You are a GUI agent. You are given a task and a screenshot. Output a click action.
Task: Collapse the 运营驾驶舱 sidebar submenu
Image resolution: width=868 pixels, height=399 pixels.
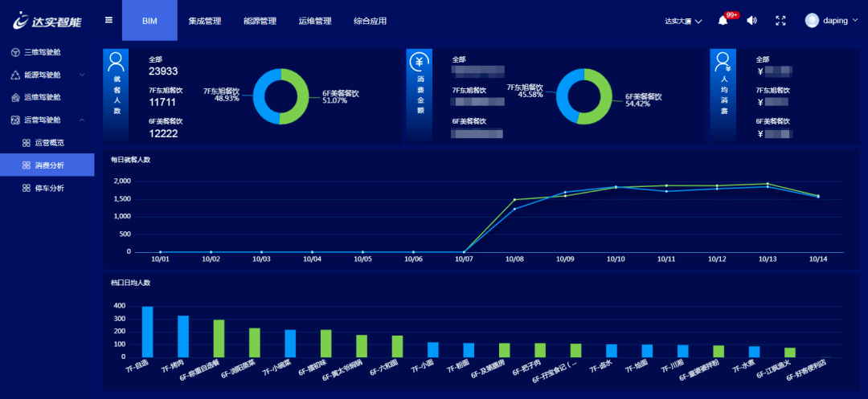pos(81,120)
